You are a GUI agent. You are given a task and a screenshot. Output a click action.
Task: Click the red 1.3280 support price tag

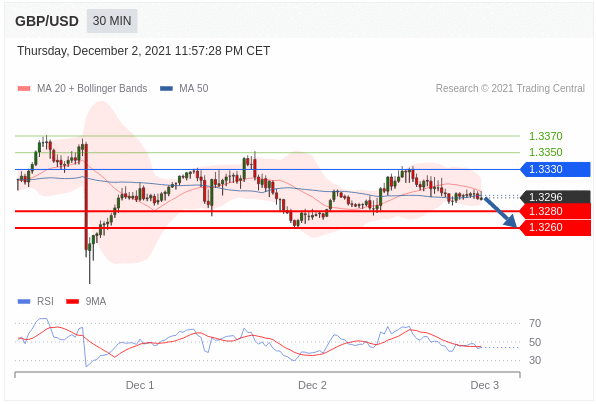(555, 211)
